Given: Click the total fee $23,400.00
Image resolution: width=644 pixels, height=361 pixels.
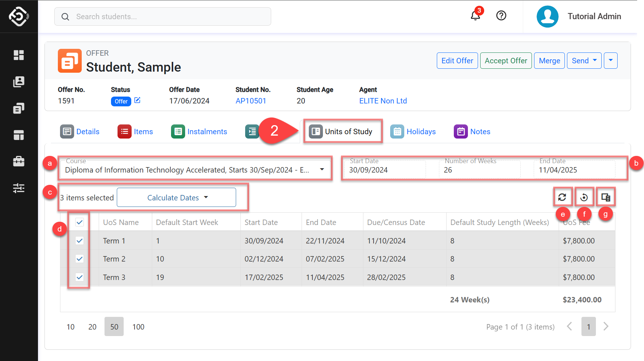Looking at the screenshot, I should 582,300.
